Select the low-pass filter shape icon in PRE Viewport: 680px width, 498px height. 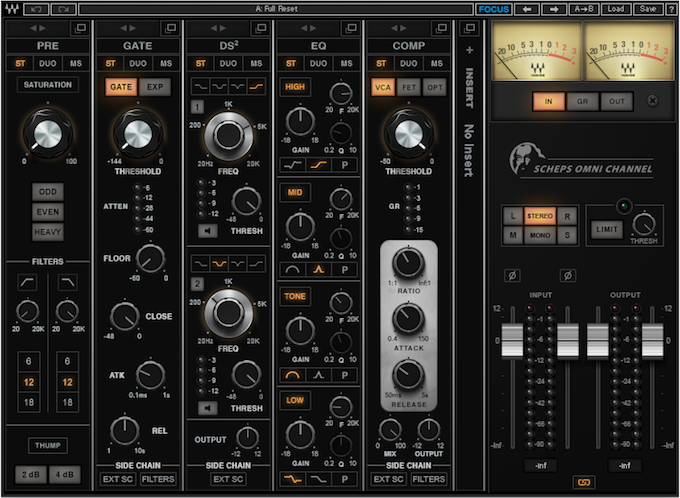(x=67, y=282)
